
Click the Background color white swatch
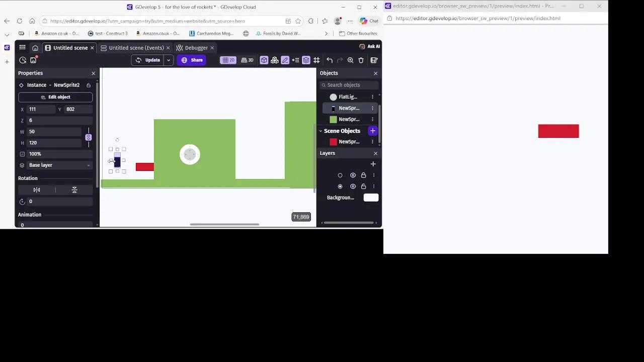pos(371,198)
